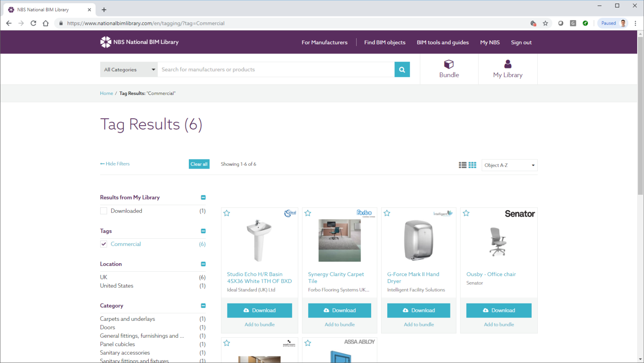644x363 pixels.
Task: Switch to grid view layout
Action: [473, 165]
